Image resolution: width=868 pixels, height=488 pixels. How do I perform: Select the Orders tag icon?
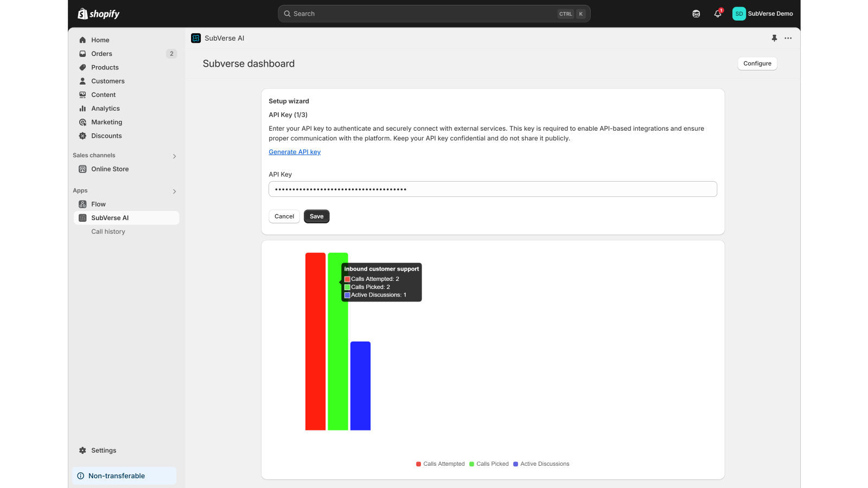tap(82, 53)
